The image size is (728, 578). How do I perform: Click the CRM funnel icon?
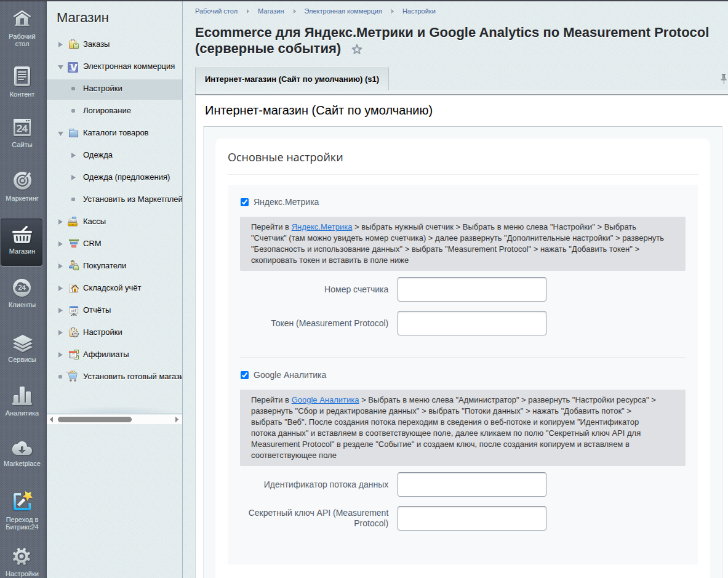coord(73,243)
